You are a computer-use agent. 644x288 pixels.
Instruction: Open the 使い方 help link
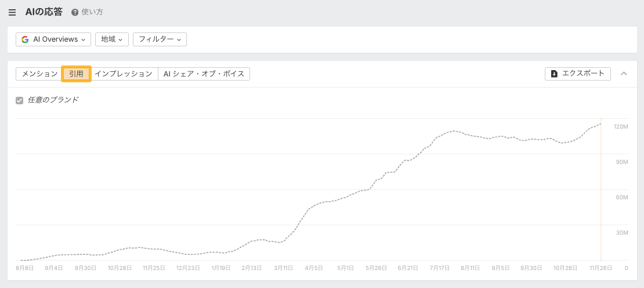point(92,12)
